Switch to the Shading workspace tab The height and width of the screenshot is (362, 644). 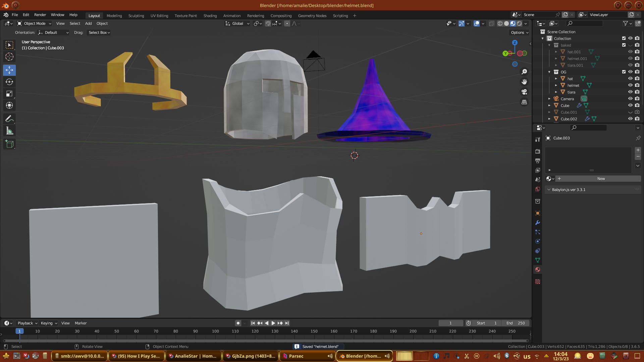click(210, 16)
